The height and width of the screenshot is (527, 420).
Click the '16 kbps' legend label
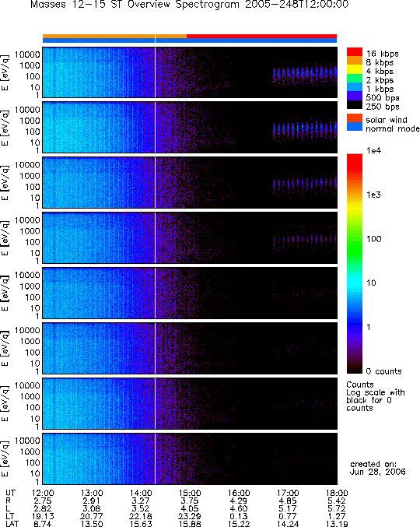383,54
